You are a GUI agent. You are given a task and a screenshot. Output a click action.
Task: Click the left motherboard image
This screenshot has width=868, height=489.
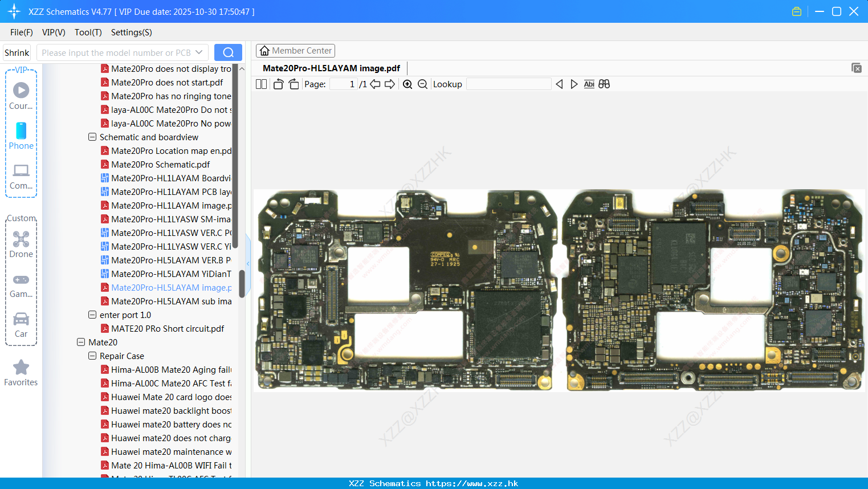406,290
